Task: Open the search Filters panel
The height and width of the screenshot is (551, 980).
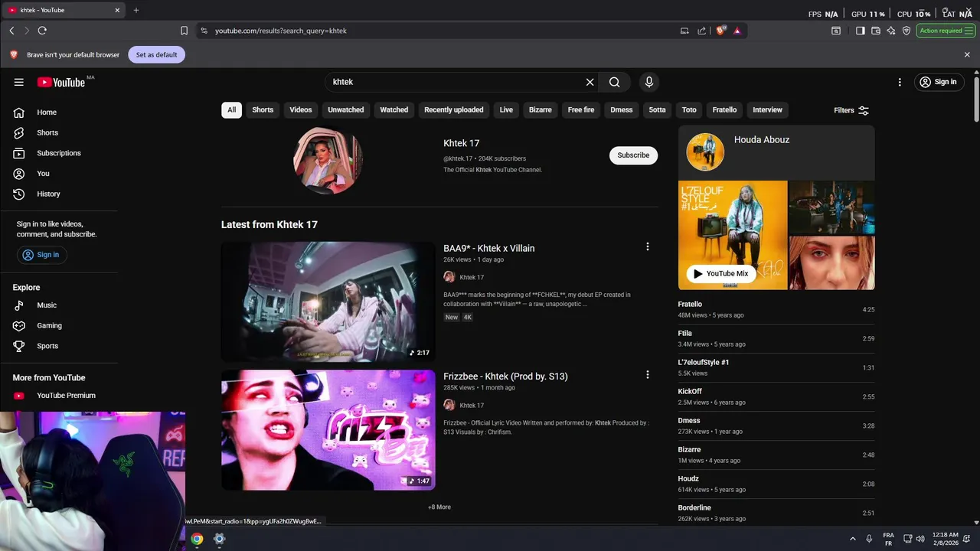Action: click(x=851, y=110)
